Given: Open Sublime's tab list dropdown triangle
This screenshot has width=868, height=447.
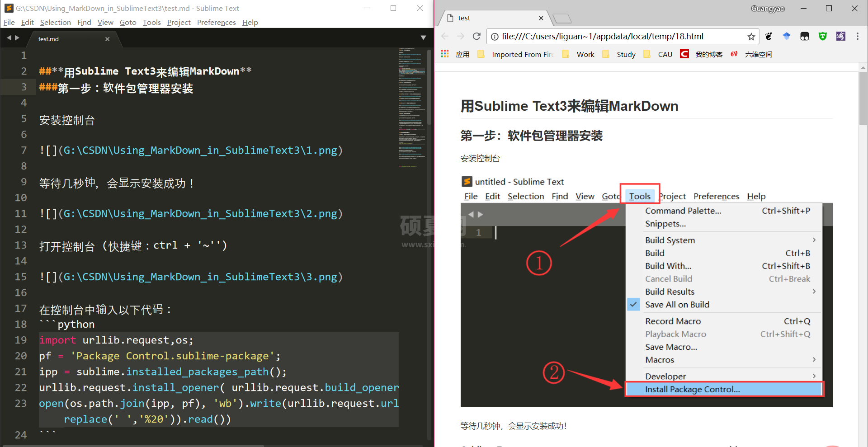Looking at the screenshot, I should 423,38.
